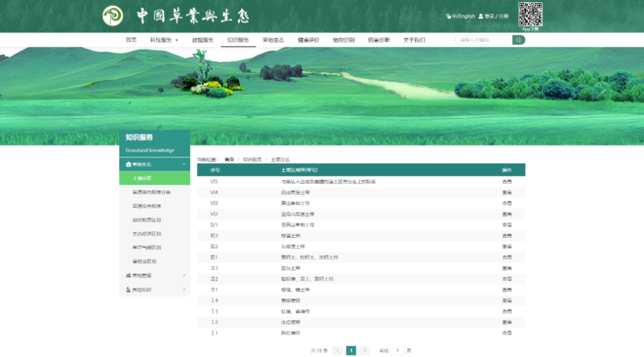Go to 关于我们 in the navigation bar
644x357 pixels.
pos(414,40)
